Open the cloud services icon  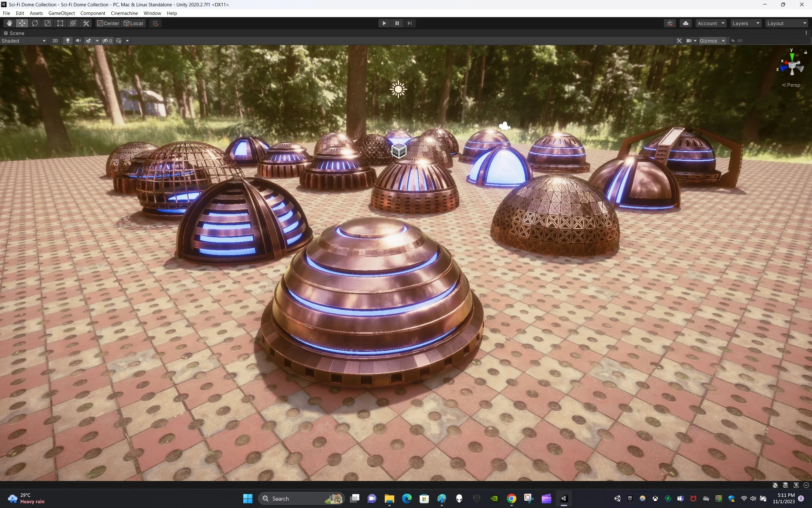pyautogui.click(x=686, y=23)
